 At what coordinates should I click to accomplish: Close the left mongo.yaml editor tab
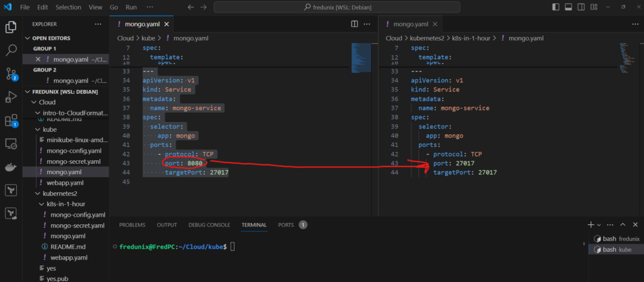pyautogui.click(x=166, y=24)
